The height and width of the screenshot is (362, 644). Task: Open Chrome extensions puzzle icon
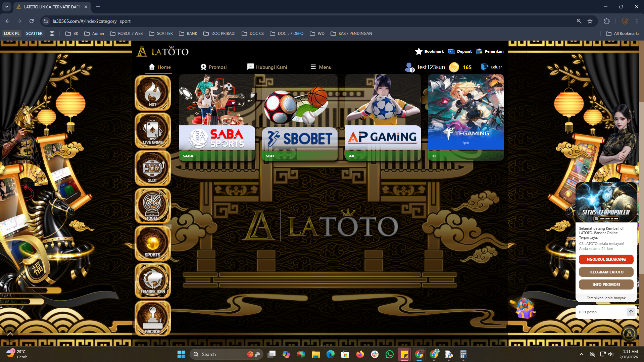tap(607, 21)
